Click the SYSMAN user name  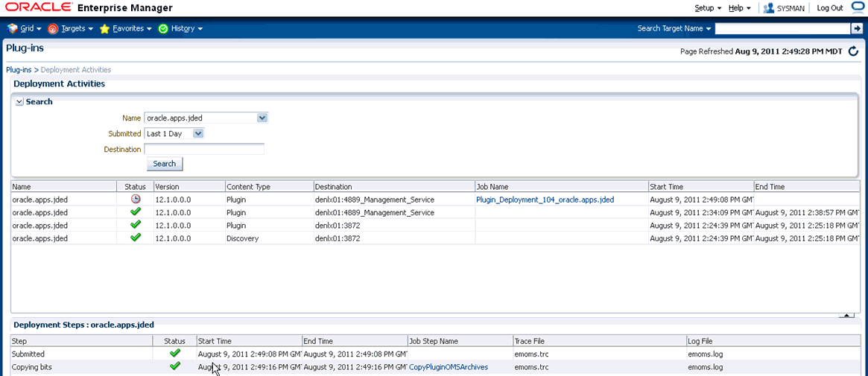[791, 8]
